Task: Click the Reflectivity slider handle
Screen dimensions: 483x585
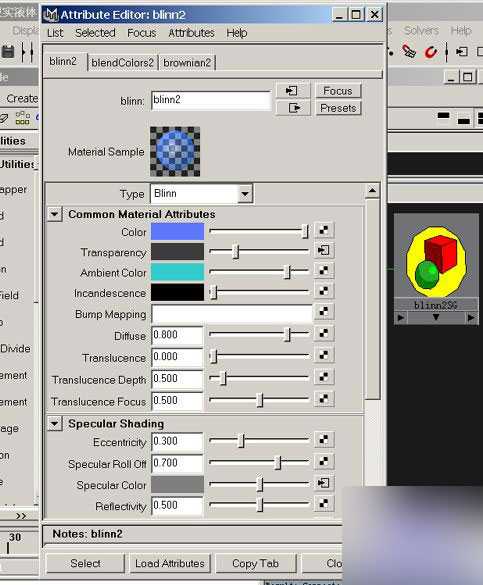Action: click(260, 505)
